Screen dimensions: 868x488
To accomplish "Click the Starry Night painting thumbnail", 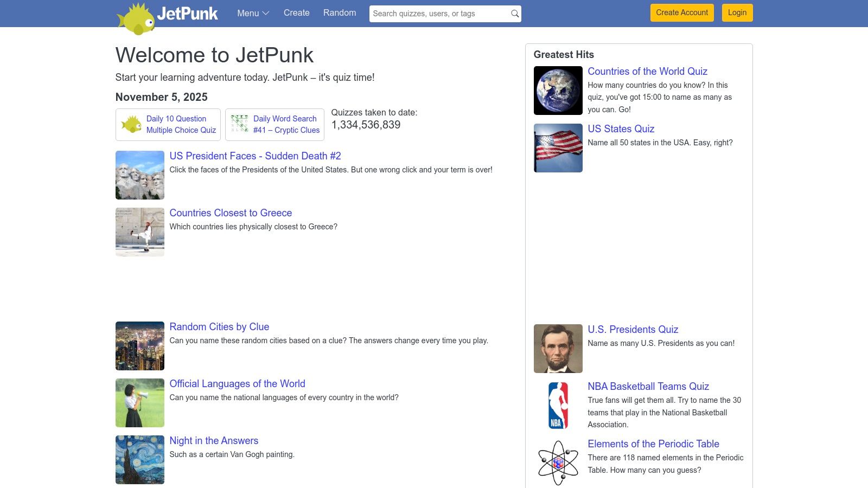I will coord(139,459).
